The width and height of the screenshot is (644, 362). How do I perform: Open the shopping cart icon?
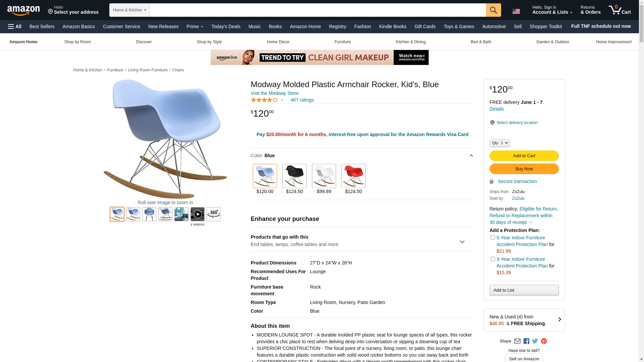click(x=620, y=10)
